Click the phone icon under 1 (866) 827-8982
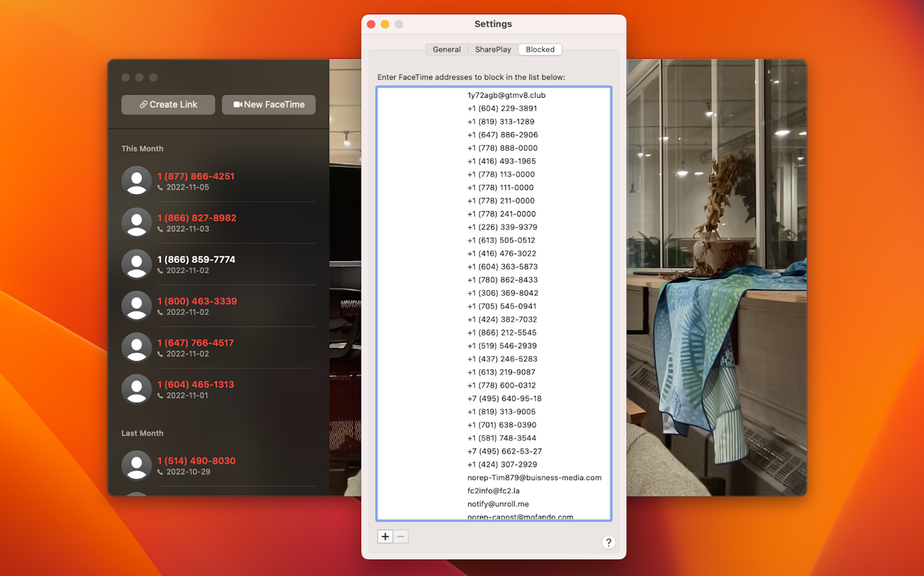 point(160,230)
